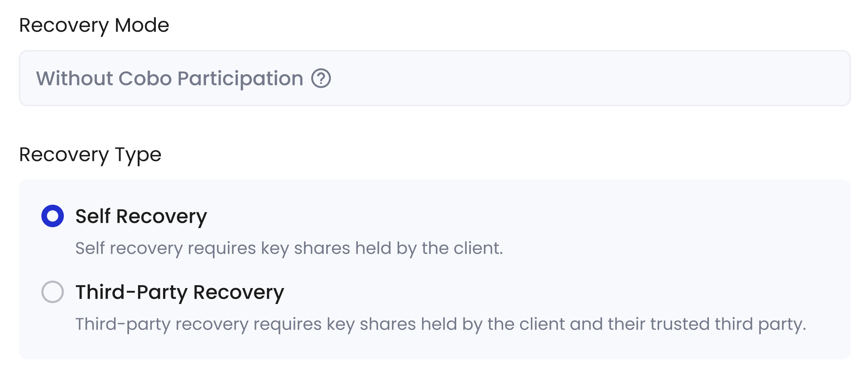
Task: Click the Self recovery description text
Action: click(289, 248)
